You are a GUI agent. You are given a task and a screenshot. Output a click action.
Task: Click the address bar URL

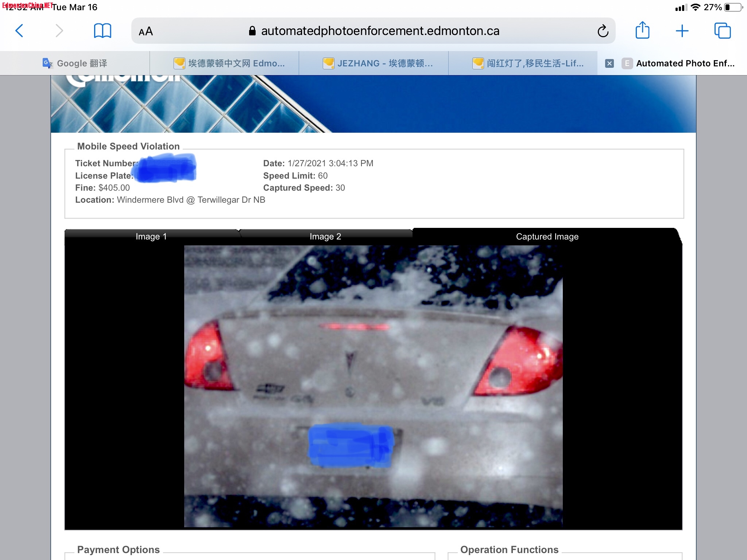[x=380, y=31]
